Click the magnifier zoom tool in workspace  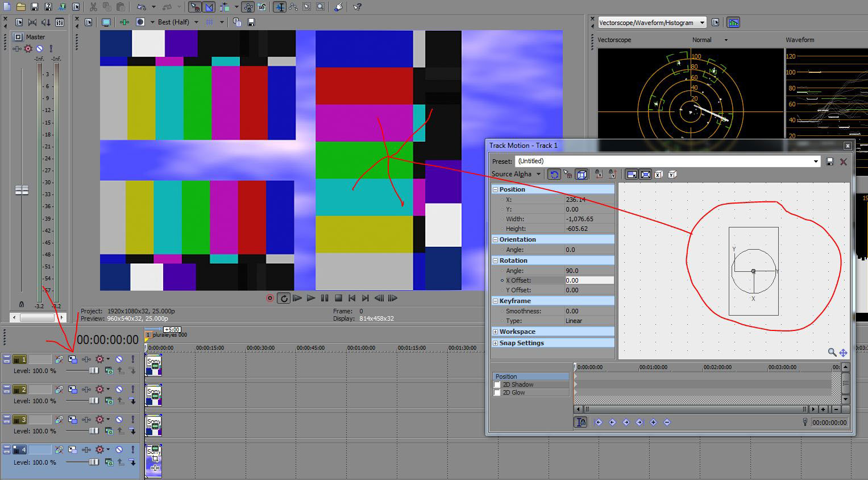pos(832,353)
